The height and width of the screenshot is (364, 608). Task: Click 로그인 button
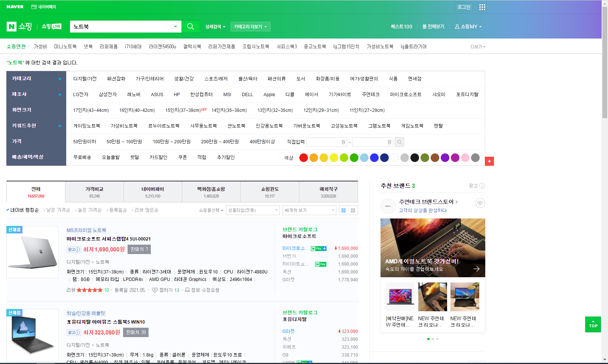464,7
